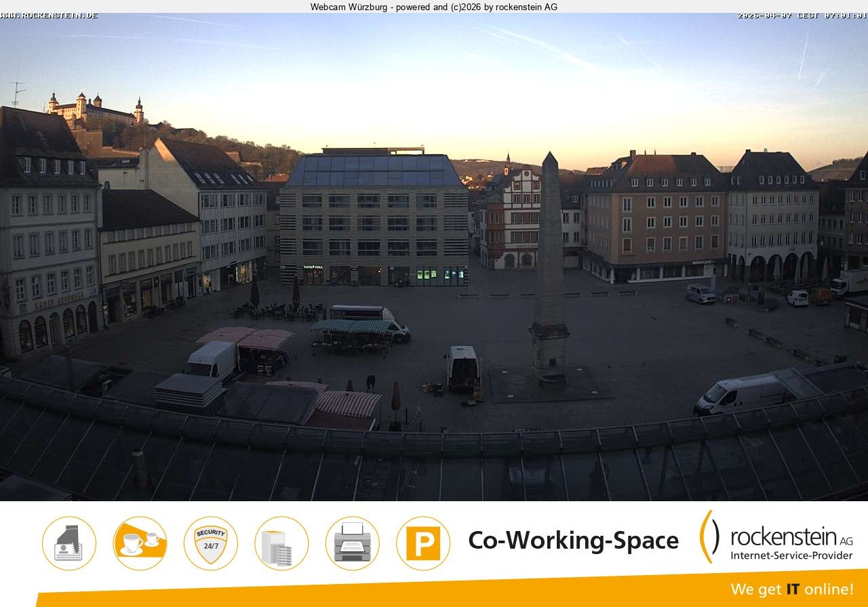Select the orange parentheses logo mark

(709, 539)
